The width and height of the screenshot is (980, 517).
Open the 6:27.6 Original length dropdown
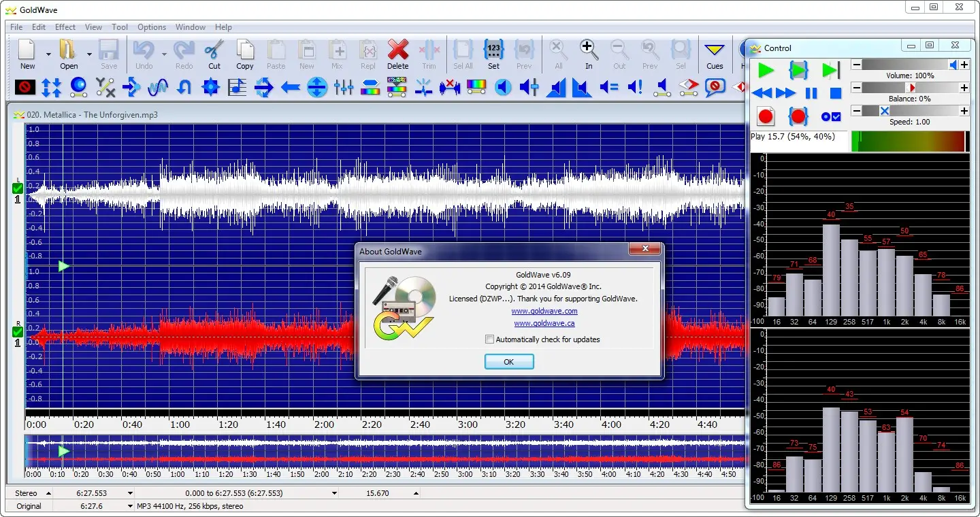click(x=130, y=506)
